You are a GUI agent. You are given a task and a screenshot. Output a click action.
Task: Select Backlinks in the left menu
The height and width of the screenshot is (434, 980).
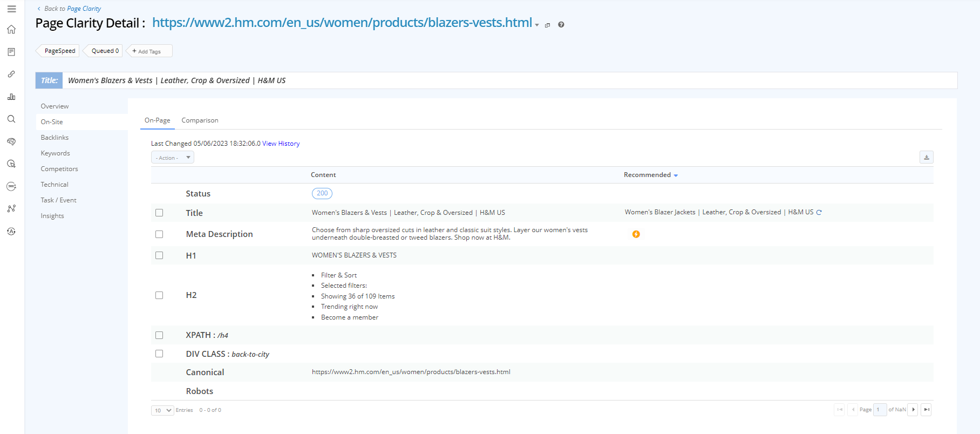(x=55, y=138)
